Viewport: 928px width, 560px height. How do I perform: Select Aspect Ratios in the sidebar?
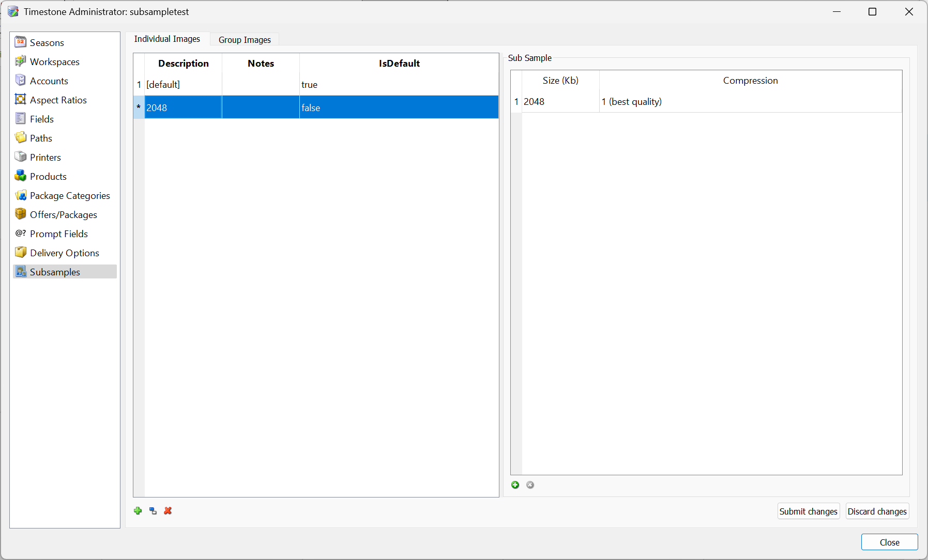tap(65, 100)
